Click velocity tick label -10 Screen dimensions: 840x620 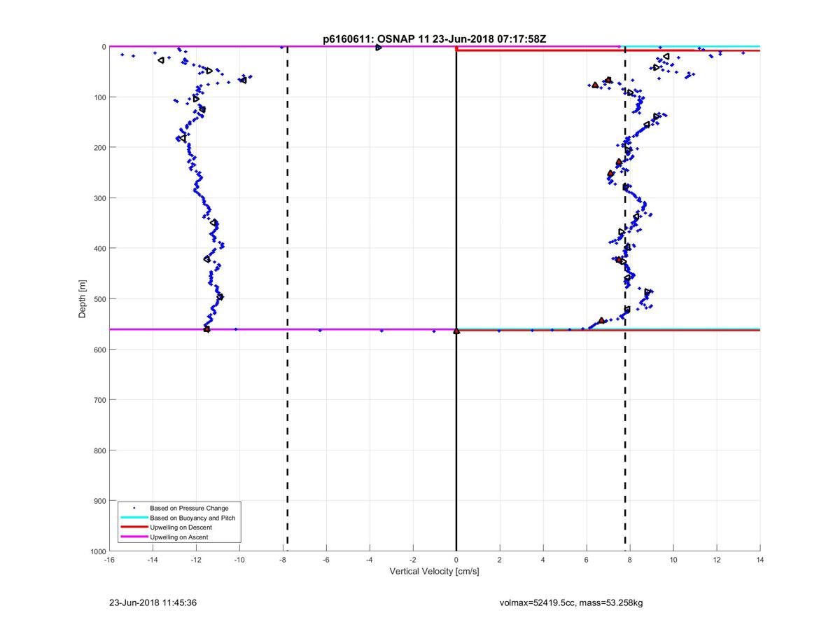tap(239, 560)
